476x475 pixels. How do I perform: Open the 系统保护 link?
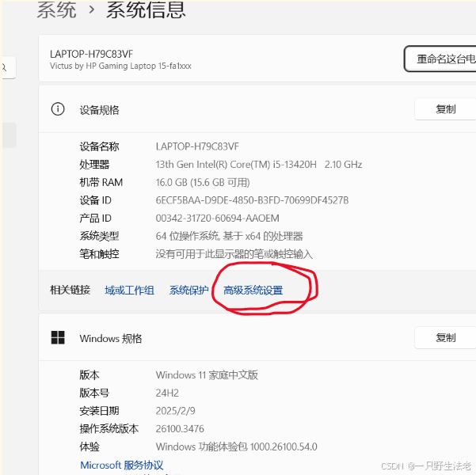(188, 291)
